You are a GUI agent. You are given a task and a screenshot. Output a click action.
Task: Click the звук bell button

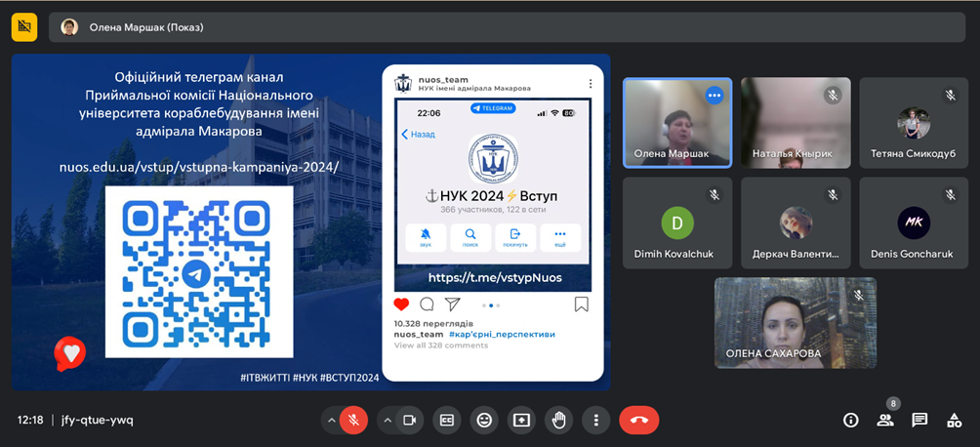pos(426,237)
